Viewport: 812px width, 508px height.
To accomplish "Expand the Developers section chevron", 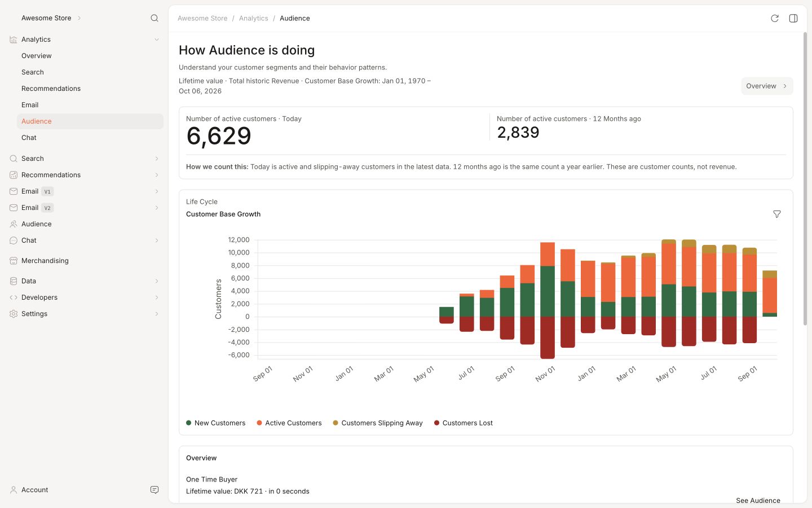I will click(x=157, y=297).
